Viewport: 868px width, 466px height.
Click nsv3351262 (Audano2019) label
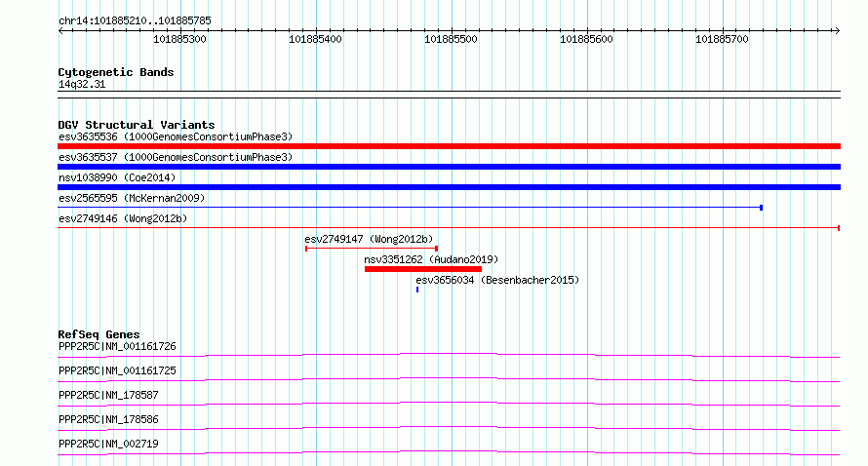point(431,259)
